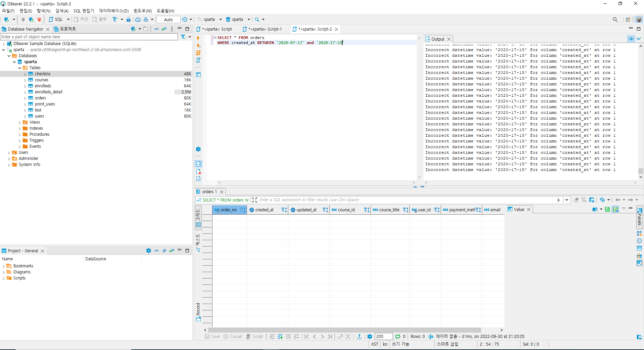Go to the last result page
This screenshot has height=350, width=644.
(330, 337)
